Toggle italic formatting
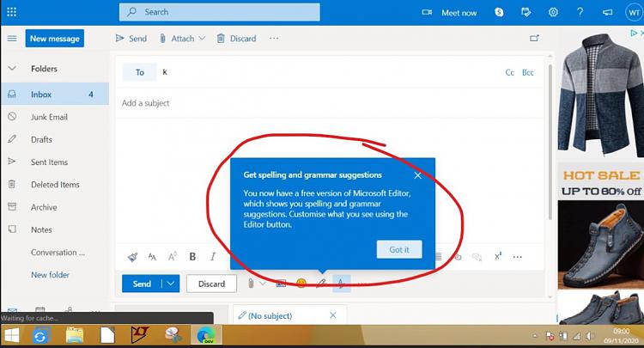This screenshot has height=348, width=644. pos(213,257)
